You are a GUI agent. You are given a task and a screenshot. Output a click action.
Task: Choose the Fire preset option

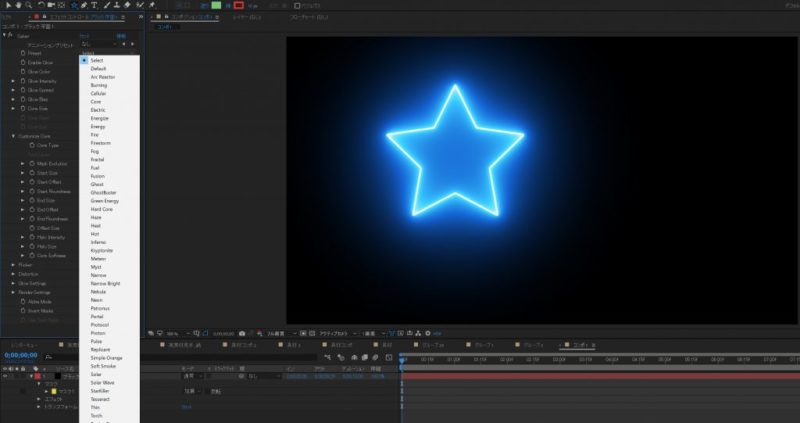coord(96,135)
